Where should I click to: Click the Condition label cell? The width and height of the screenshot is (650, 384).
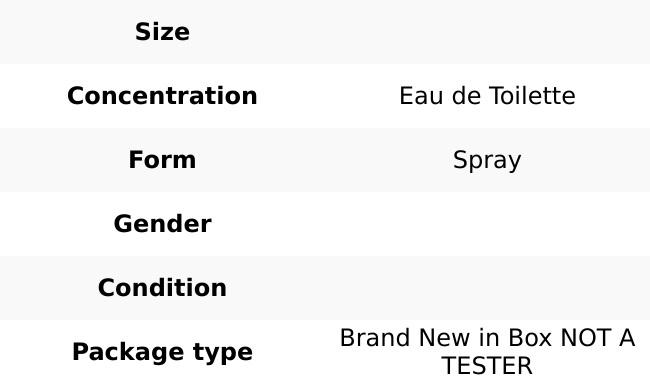tap(162, 287)
